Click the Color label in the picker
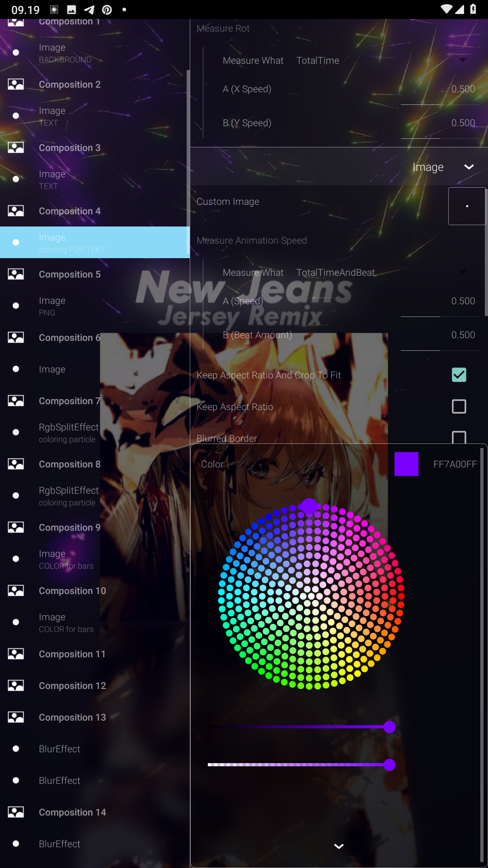Image resolution: width=488 pixels, height=868 pixels. click(x=212, y=464)
